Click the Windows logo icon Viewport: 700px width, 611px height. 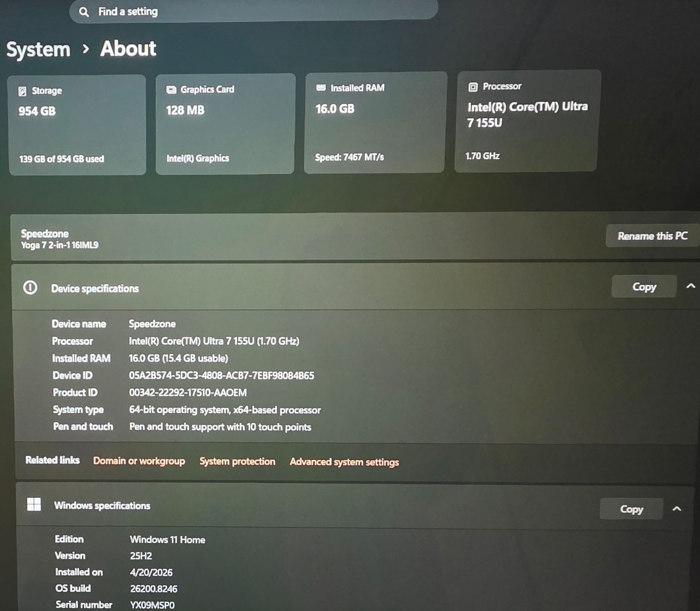pyautogui.click(x=34, y=504)
